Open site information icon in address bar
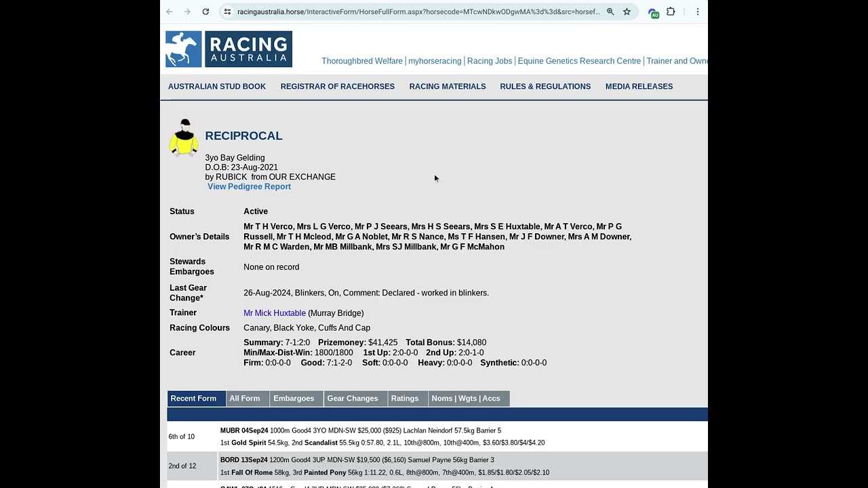The height and width of the screenshot is (488, 868). pos(227,12)
